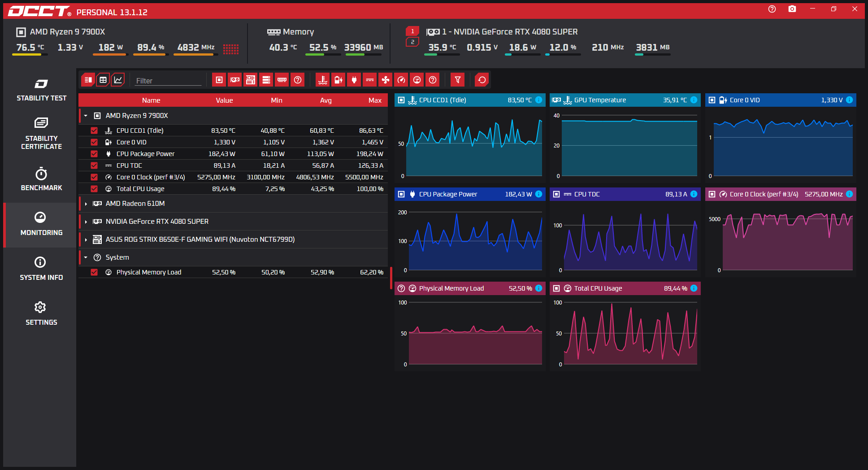Viewport: 868px width, 470px height.
Task: Click the Total CPU Usage graph area
Action: point(625,333)
